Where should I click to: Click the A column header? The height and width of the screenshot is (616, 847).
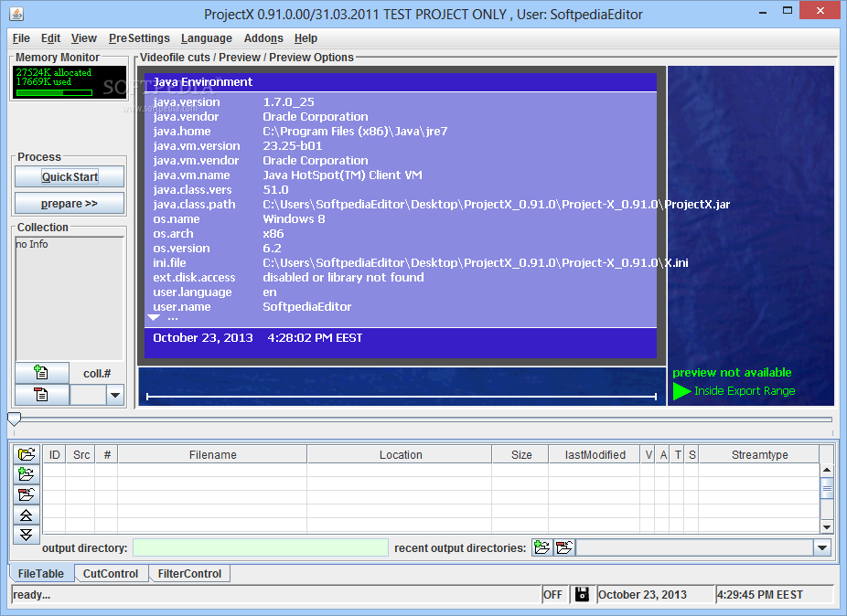pos(663,454)
